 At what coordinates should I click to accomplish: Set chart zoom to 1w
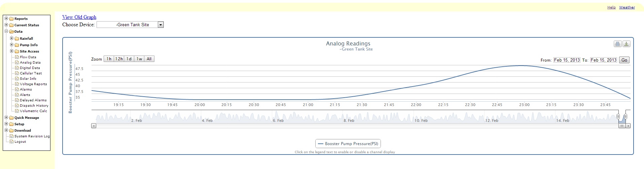pos(139,59)
